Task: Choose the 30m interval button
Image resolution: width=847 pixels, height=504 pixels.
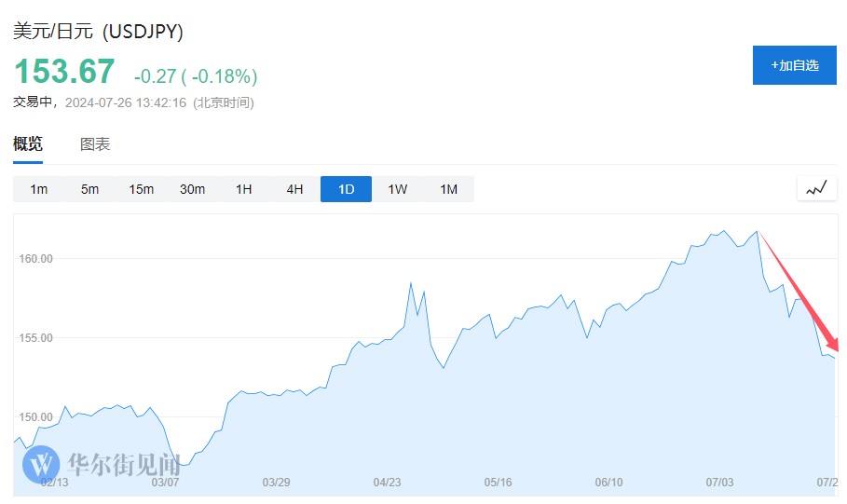Action: pos(192,189)
